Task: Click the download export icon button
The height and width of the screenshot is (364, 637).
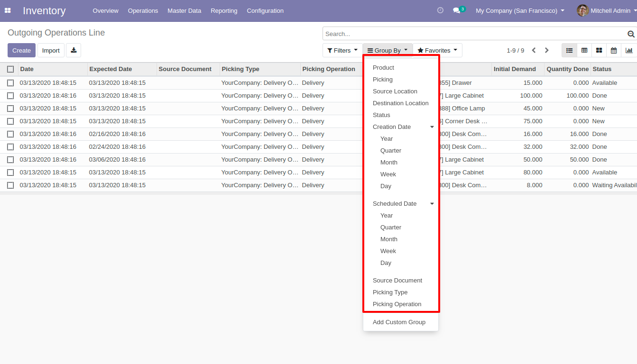Action: 74,50
